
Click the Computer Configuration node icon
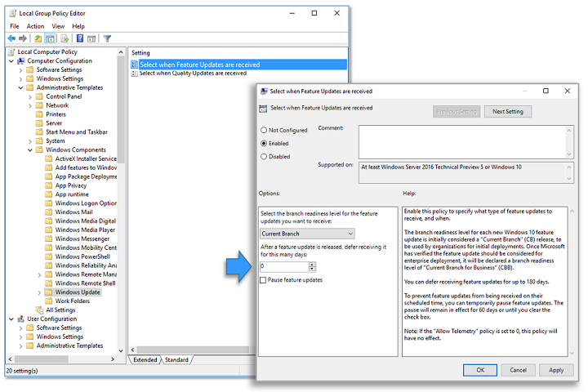coord(20,61)
